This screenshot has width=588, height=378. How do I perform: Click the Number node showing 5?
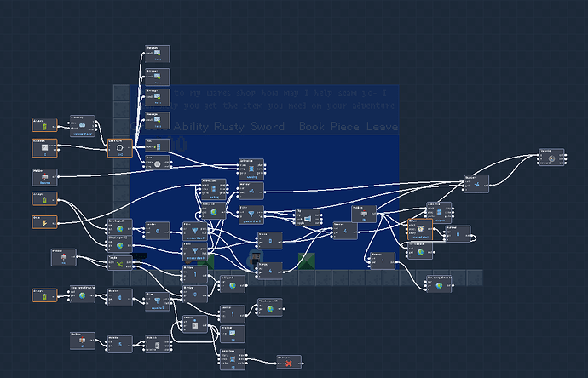pyautogui.click(x=119, y=344)
